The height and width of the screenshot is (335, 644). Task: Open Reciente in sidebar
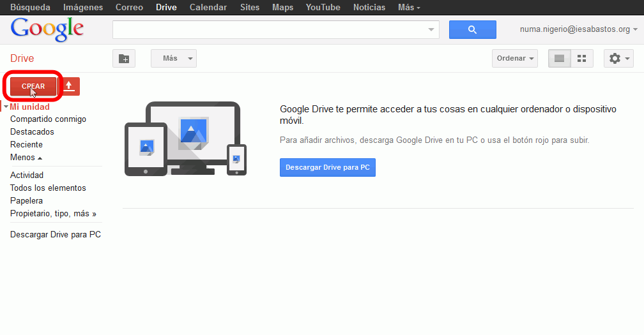click(x=26, y=145)
